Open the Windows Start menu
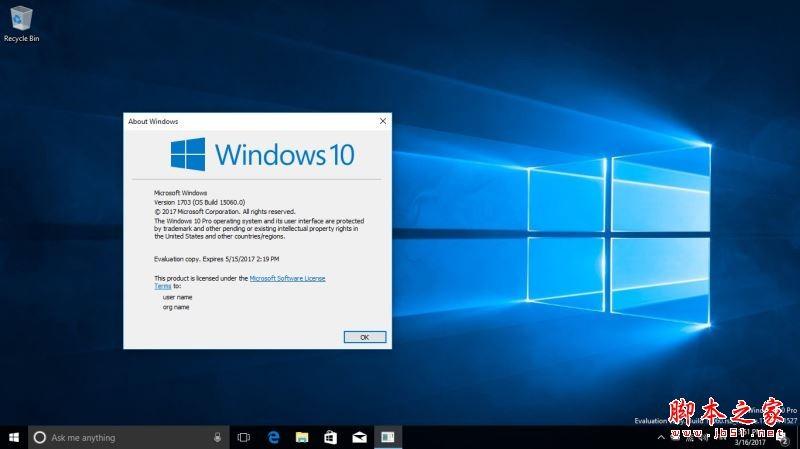800x449 pixels. coord(14,437)
